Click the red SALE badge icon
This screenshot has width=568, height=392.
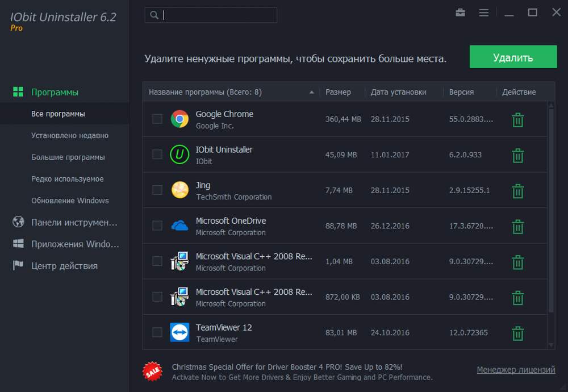pos(152,372)
